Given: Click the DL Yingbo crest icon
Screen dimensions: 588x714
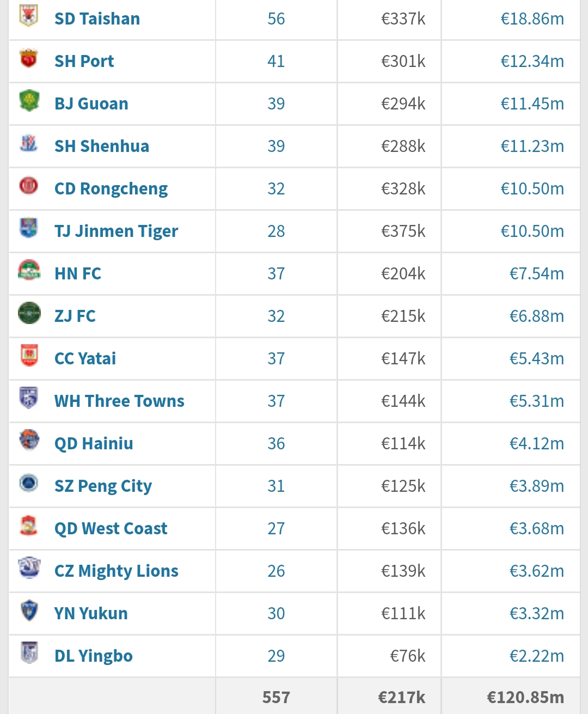Looking at the screenshot, I should point(29,652).
